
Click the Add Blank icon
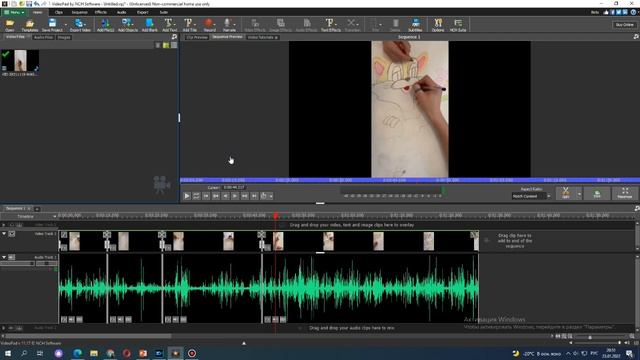click(x=149, y=24)
